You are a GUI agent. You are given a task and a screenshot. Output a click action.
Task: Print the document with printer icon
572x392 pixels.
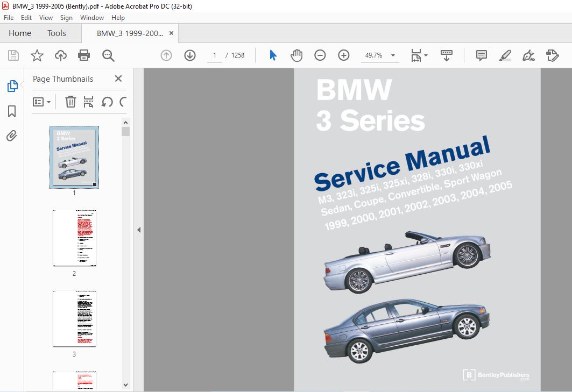(84, 55)
